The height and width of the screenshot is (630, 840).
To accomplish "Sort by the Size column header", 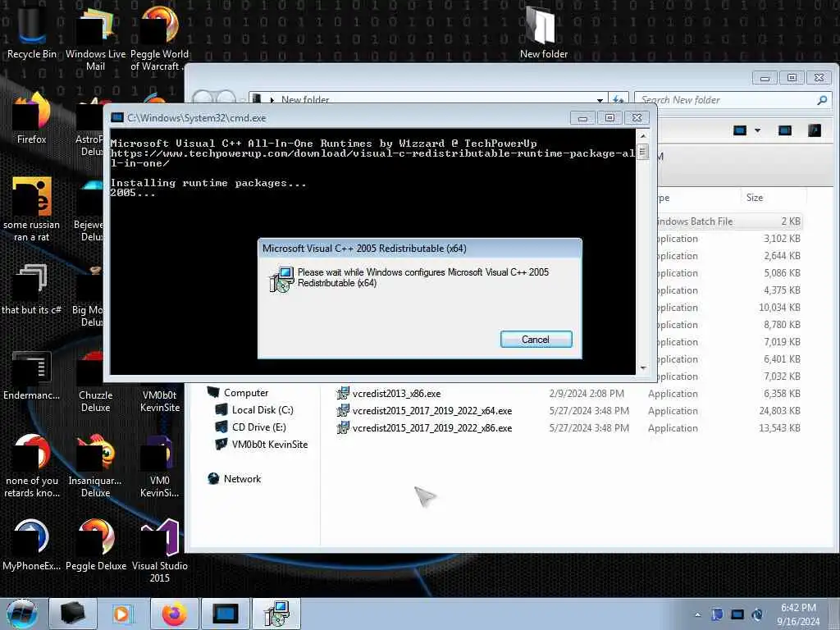I will [773, 198].
